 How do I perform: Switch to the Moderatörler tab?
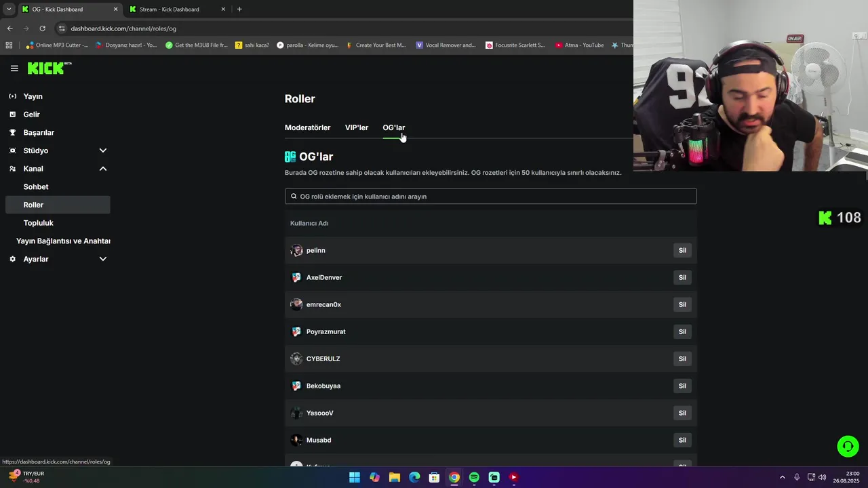[x=307, y=127]
